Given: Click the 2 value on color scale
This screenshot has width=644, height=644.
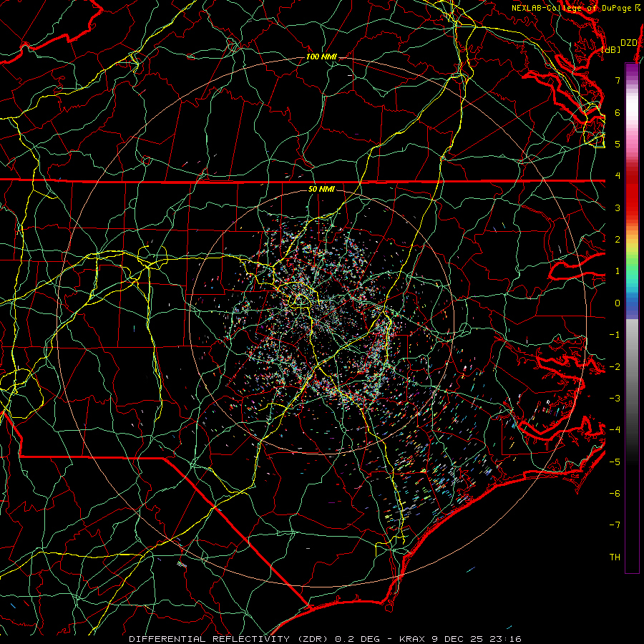Looking at the screenshot, I should point(618,240).
